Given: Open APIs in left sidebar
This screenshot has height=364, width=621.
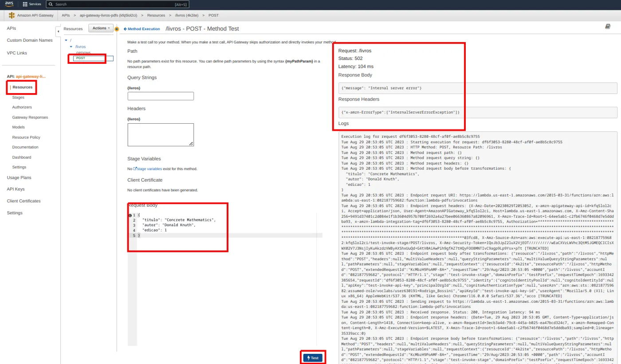Looking at the screenshot, I should point(12,28).
